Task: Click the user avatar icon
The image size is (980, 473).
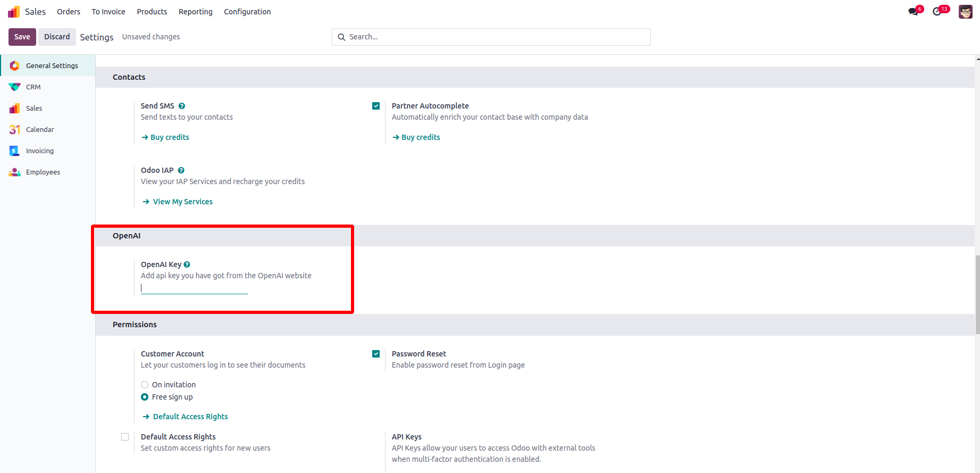Action: point(965,12)
